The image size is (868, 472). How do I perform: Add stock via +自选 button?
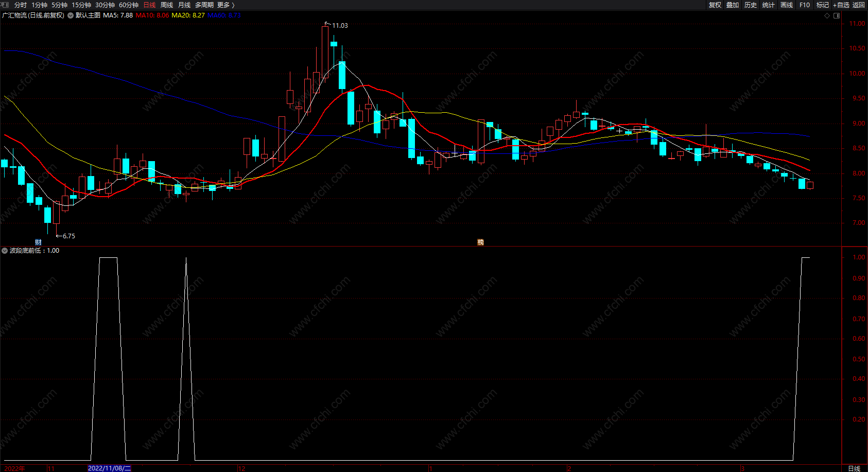point(841,5)
